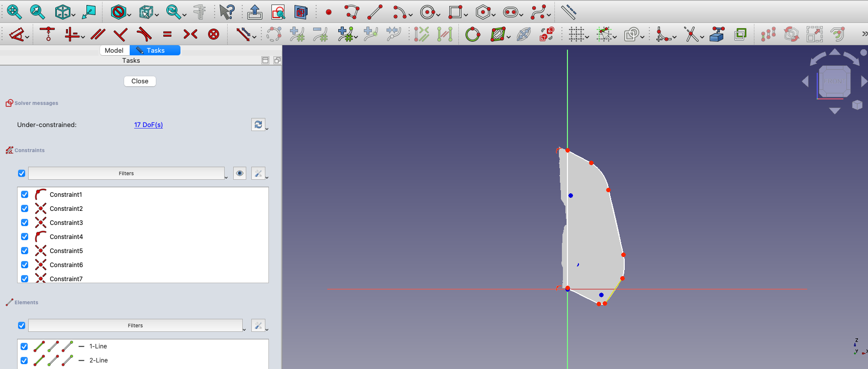Click the Close button in Tasks panel

(x=140, y=81)
